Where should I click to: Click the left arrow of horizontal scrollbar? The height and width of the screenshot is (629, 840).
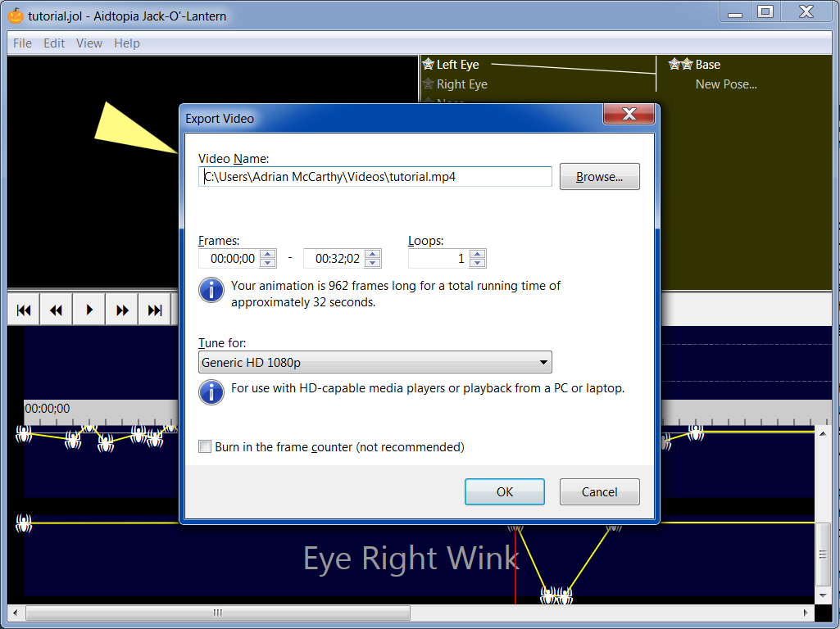[15, 613]
